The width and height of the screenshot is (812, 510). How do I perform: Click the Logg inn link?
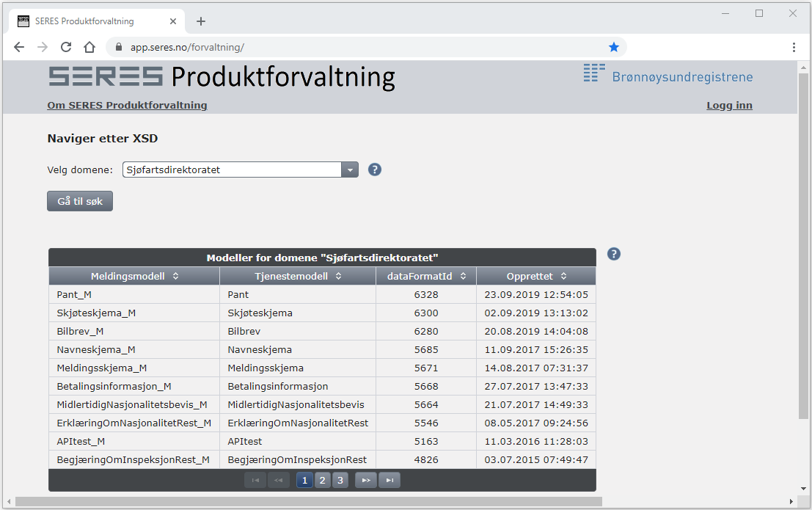click(x=729, y=105)
